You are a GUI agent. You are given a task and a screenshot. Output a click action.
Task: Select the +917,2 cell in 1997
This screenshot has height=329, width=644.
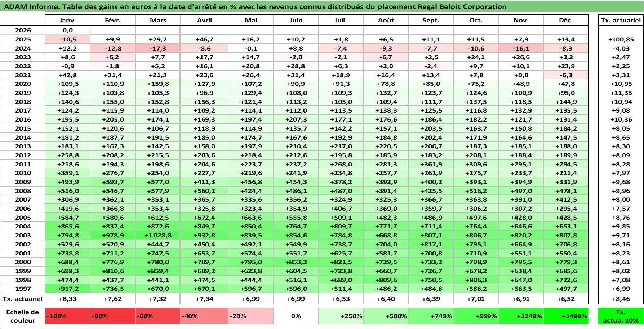tap(67, 289)
